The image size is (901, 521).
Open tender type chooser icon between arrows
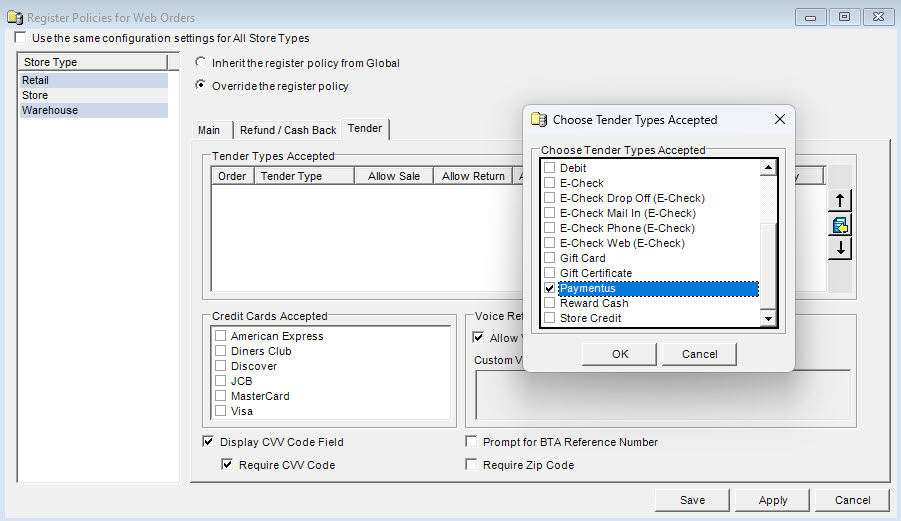pos(840,225)
